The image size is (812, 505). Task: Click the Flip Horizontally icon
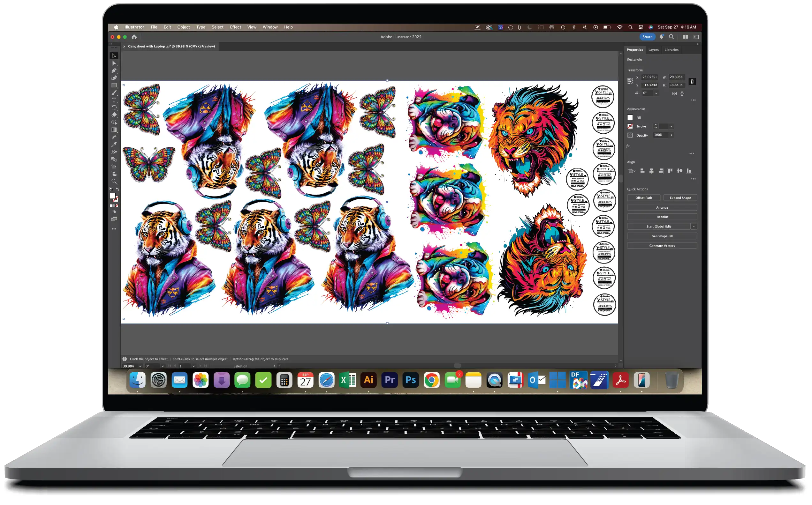pos(674,94)
